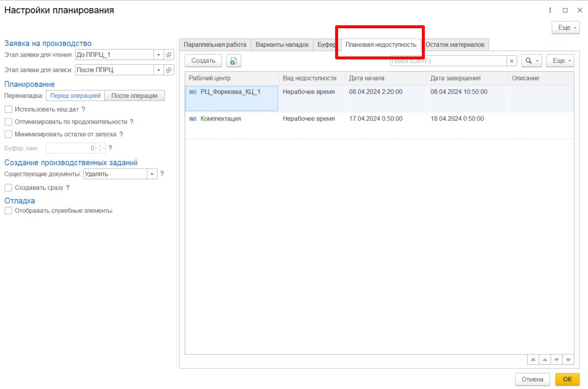The image size is (588, 389).
Task: Open the Остаток материалов tab
Action: 455,45
